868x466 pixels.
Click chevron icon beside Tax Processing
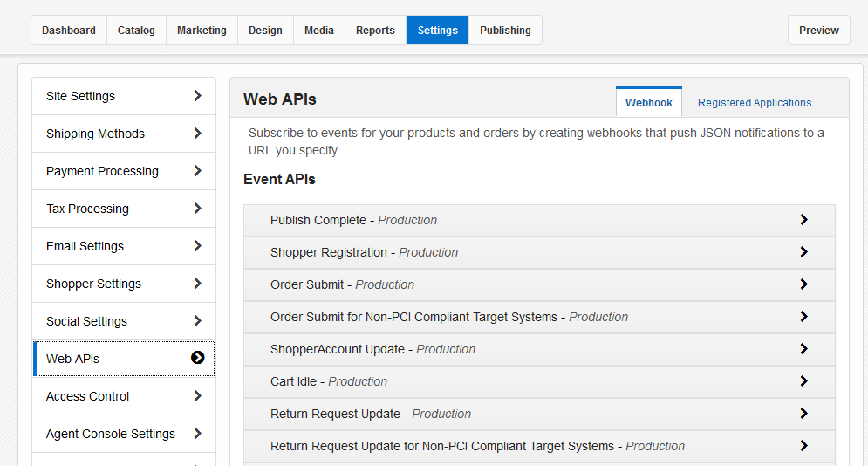click(197, 208)
